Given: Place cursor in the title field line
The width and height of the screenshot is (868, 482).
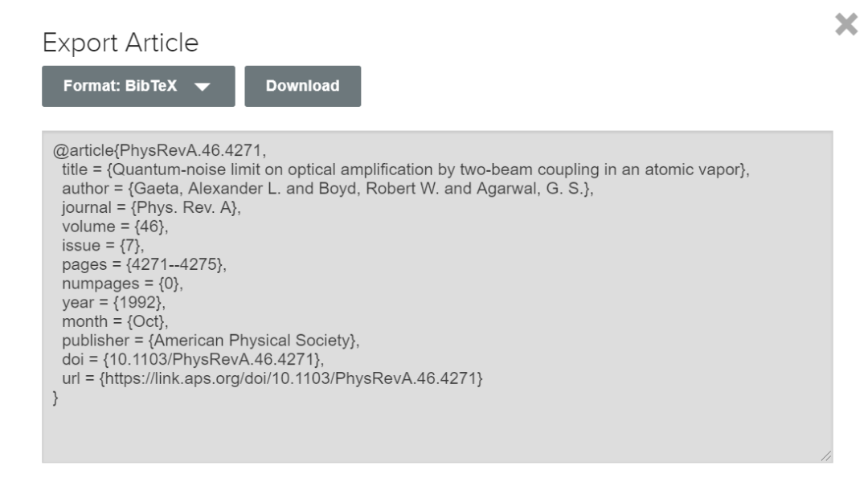Looking at the screenshot, I should coord(406,170).
